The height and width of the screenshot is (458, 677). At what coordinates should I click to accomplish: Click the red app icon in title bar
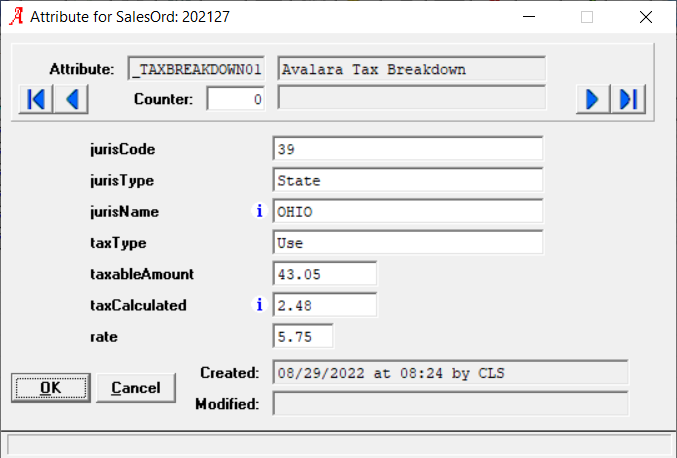[x=16, y=17]
